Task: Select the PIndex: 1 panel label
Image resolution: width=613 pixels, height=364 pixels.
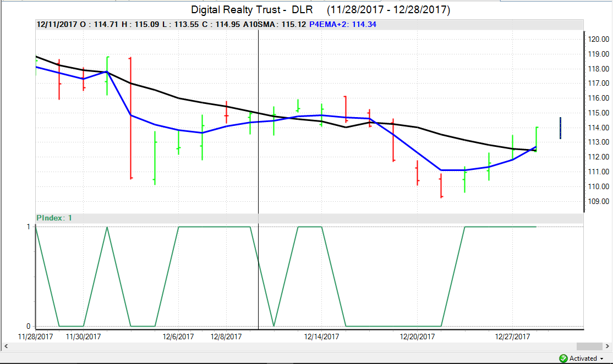Action: pos(54,218)
